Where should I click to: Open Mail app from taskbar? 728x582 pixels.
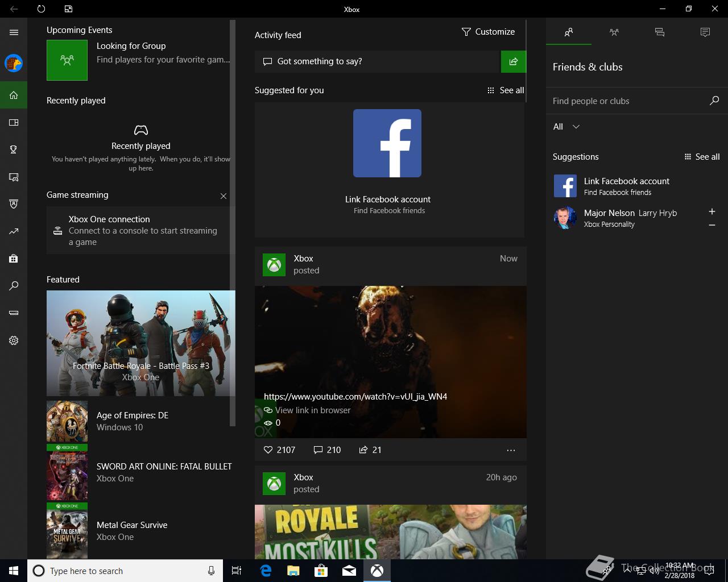point(349,571)
